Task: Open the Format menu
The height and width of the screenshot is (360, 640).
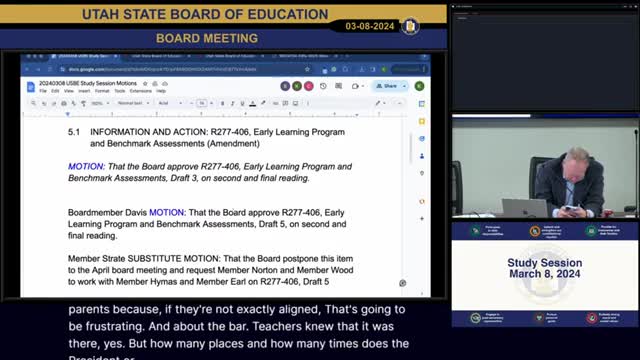Action: tap(102, 91)
